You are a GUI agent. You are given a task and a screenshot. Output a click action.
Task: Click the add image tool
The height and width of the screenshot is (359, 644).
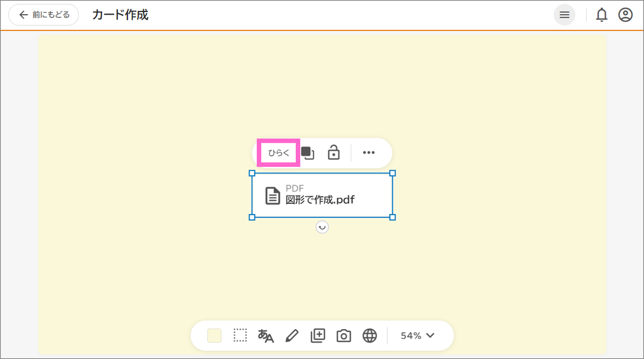(x=318, y=335)
